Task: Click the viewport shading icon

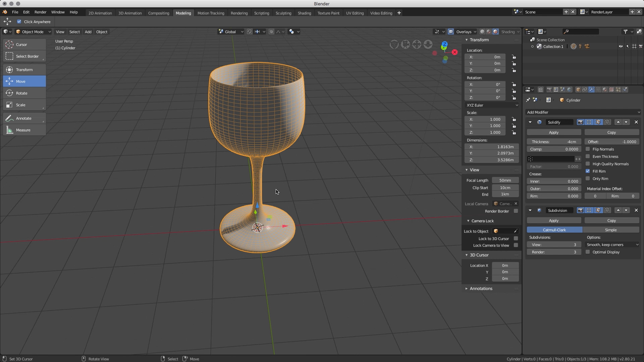Action: (x=495, y=32)
